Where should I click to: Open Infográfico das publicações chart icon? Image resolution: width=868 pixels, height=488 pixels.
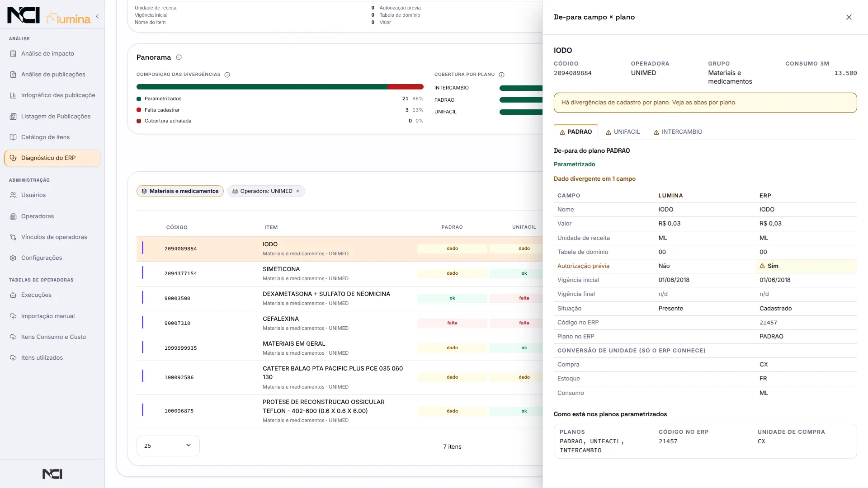coord(13,95)
